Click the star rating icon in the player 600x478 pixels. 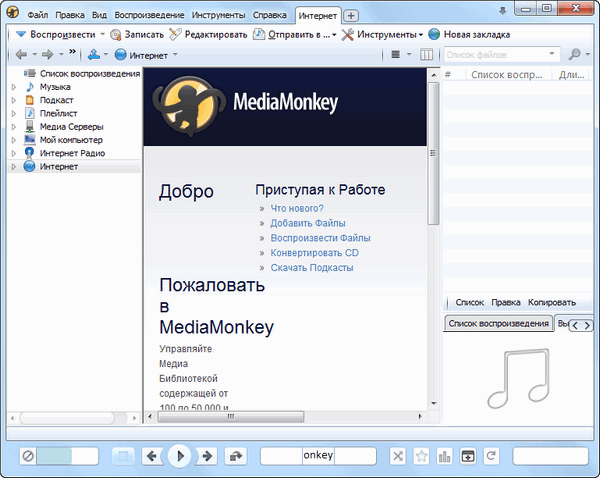click(x=421, y=456)
